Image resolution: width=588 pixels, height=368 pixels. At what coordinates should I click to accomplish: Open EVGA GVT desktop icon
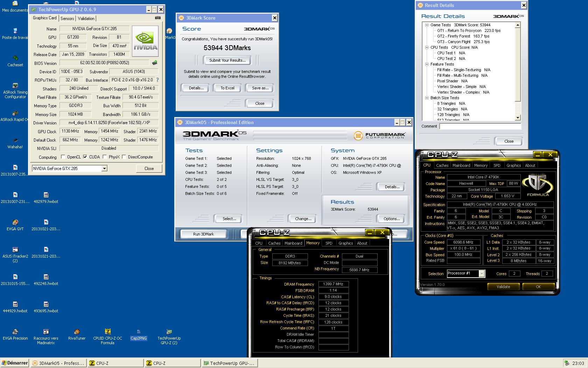(x=15, y=225)
